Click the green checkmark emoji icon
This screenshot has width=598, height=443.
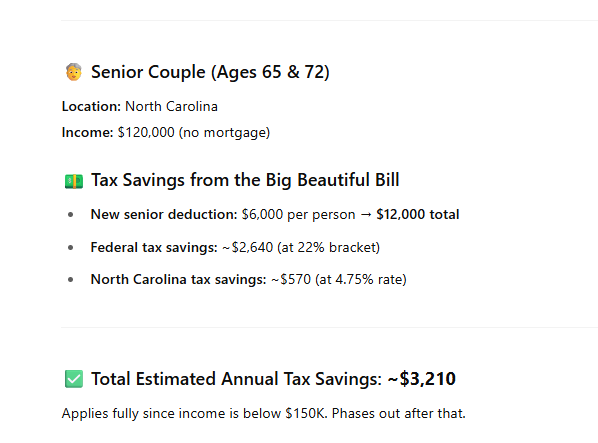(74, 379)
